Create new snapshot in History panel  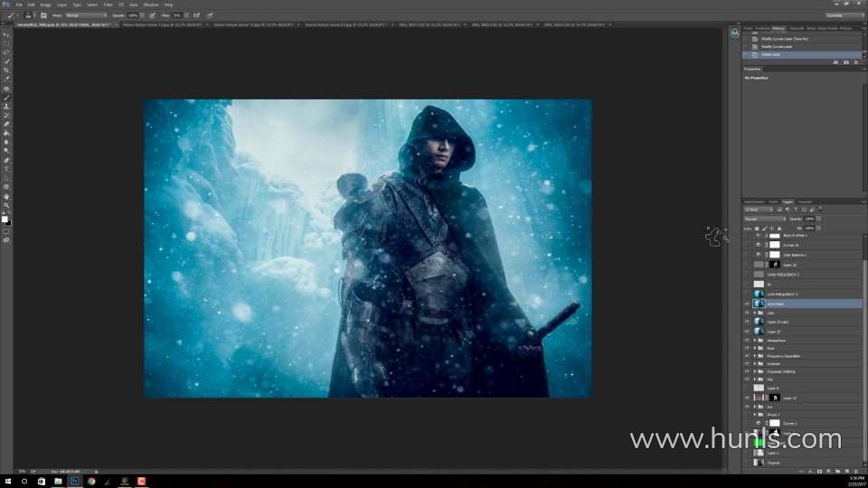coord(846,62)
